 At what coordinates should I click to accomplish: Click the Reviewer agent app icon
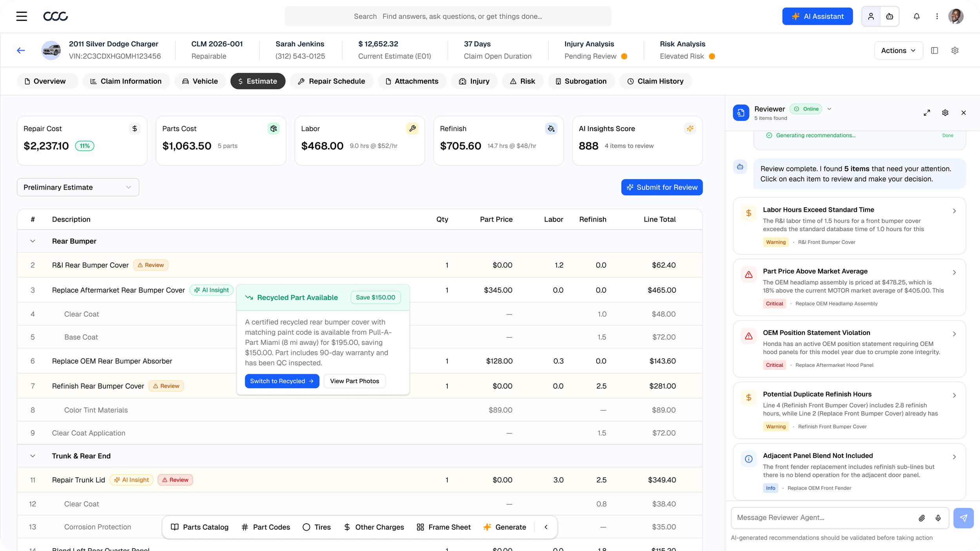741,113
